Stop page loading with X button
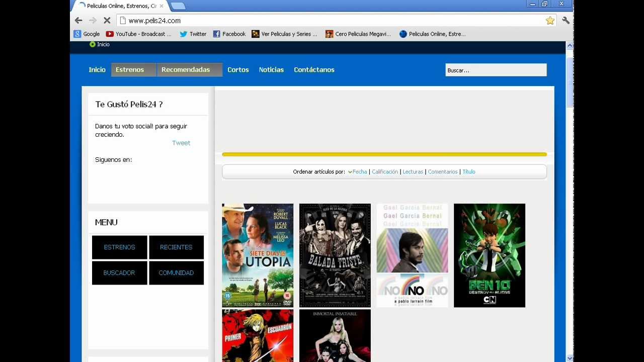This screenshot has height=362, width=644. (x=107, y=21)
